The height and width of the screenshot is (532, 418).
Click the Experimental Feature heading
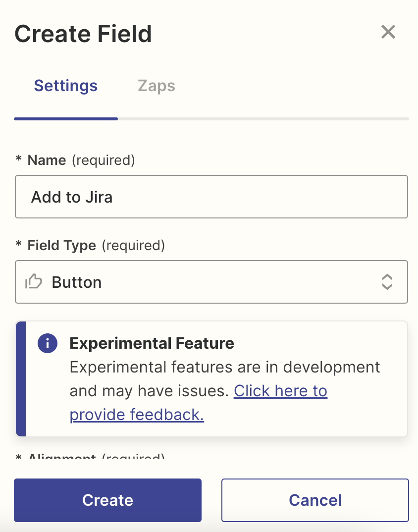click(152, 343)
